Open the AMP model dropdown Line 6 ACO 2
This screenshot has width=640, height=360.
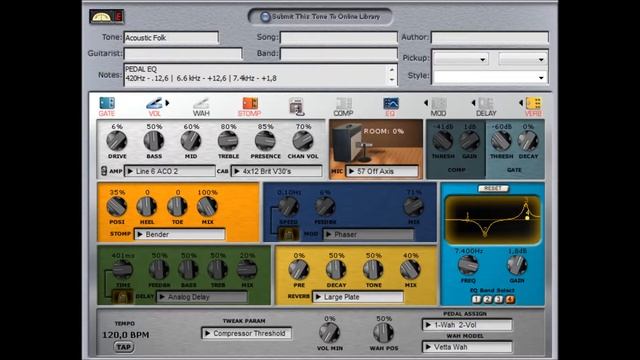pos(170,171)
